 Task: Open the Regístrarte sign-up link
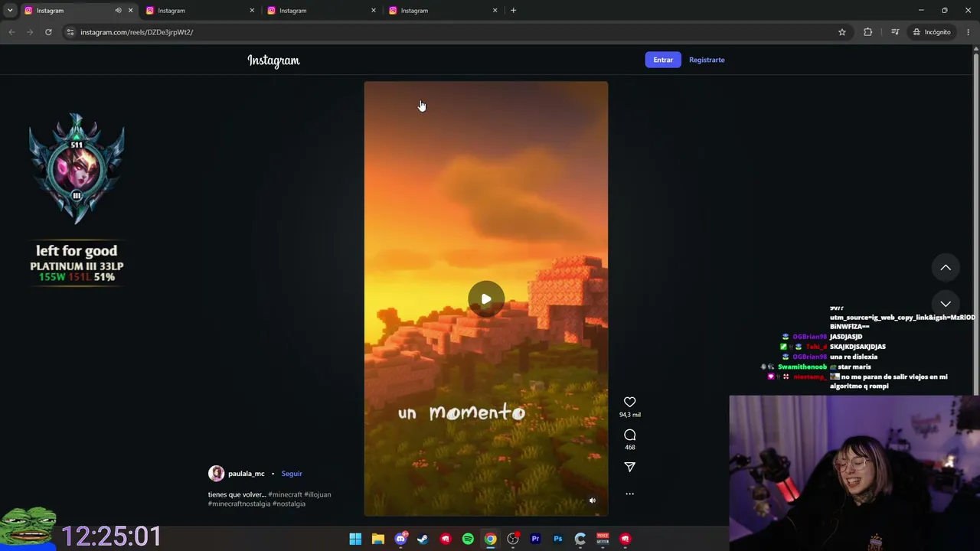click(x=707, y=60)
